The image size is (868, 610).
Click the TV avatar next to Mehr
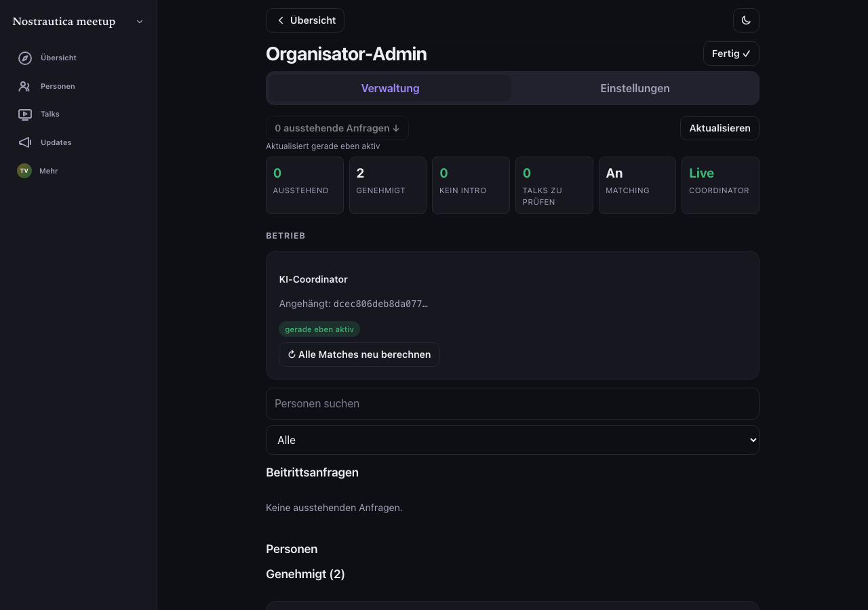tap(24, 171)
